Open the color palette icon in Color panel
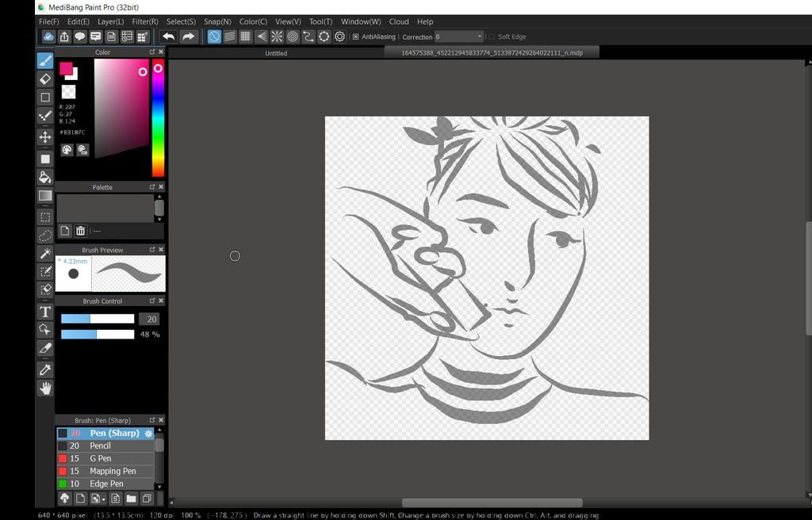The width and height of the screenshot is (812, 520). pyautogui.click(x=67, y=150)
